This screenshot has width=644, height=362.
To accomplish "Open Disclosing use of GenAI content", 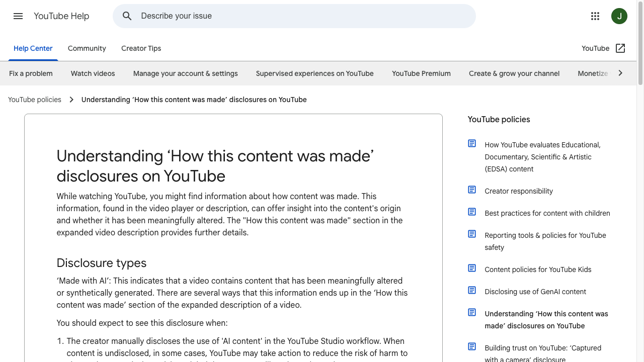I will [x=535, y=292].
